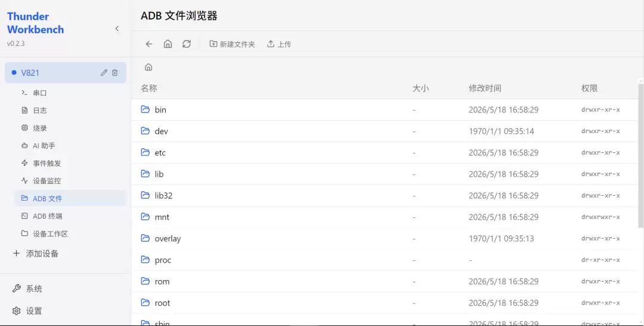Collapse the sidebar with the chevron
Image resolution: width=644 pixels, height=326 pixels.
click(117, 29)
